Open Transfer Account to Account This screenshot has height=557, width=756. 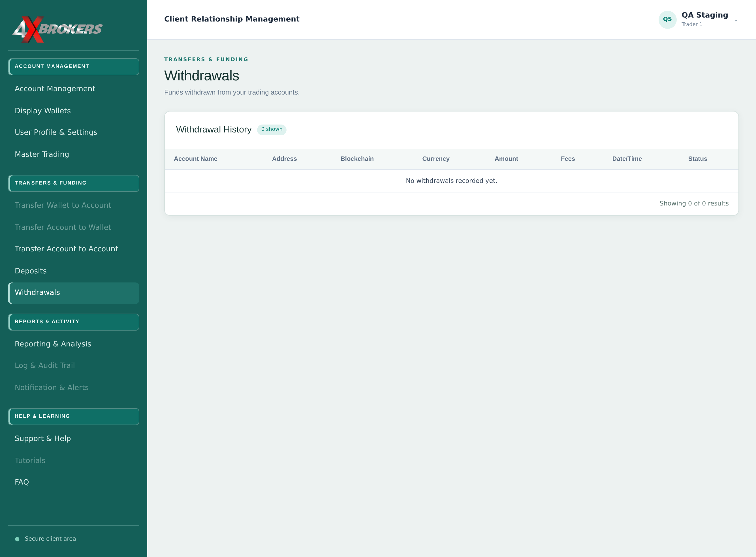(x=74, y=249)
